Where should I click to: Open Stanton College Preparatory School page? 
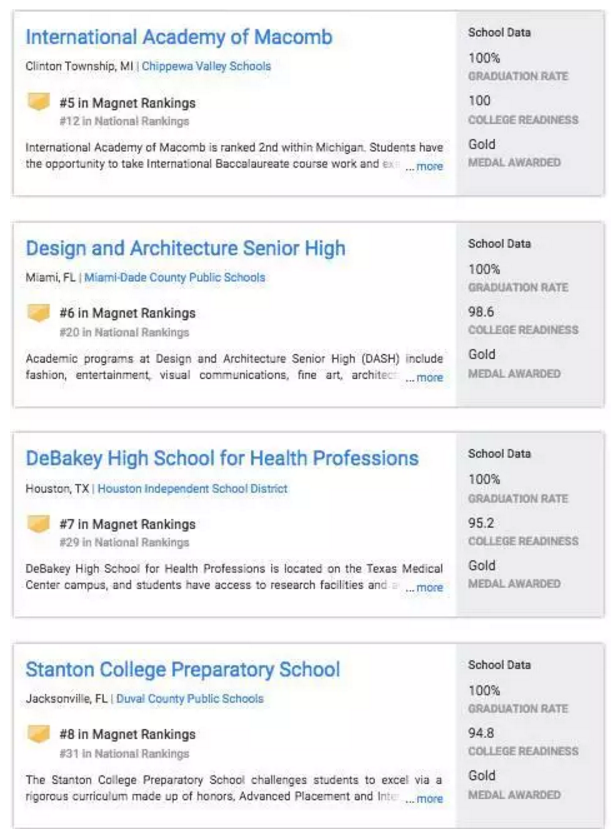point(183,670)
